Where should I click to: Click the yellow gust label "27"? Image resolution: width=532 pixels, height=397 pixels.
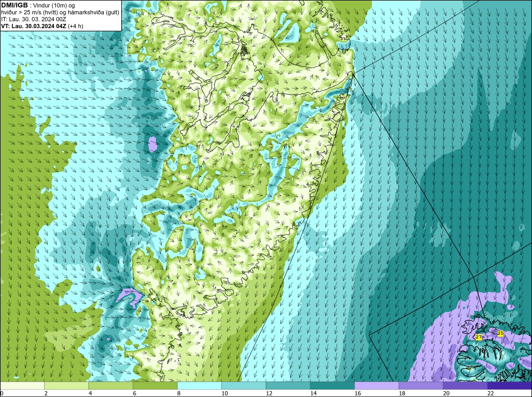[x=479, y=337]
